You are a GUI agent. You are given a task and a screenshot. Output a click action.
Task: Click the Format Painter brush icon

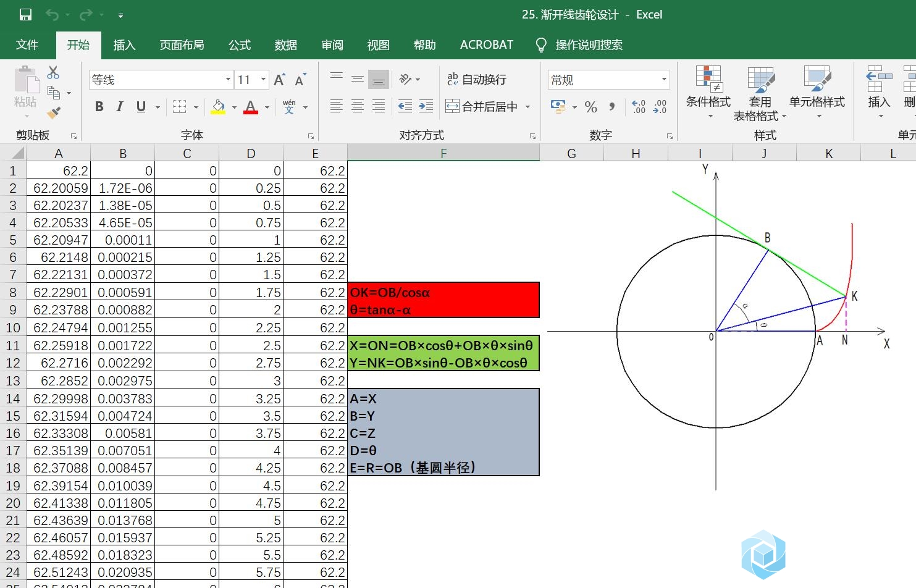54,112
